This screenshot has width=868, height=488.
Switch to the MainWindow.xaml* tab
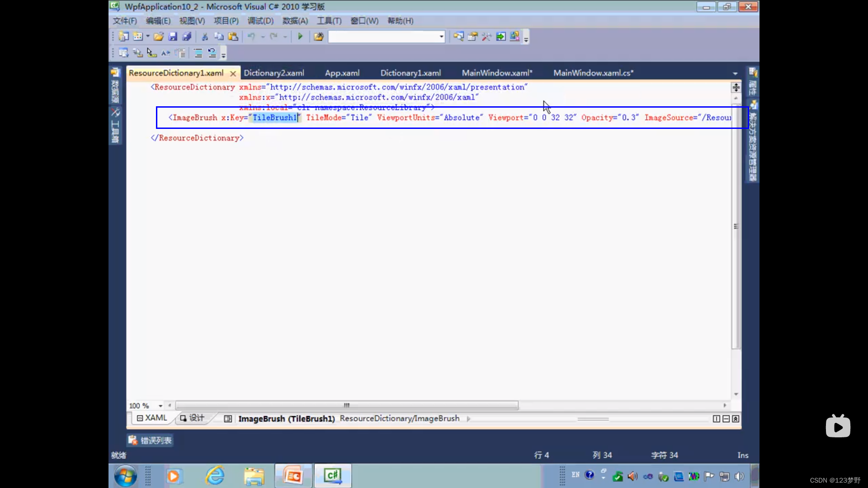click(497, 73)
